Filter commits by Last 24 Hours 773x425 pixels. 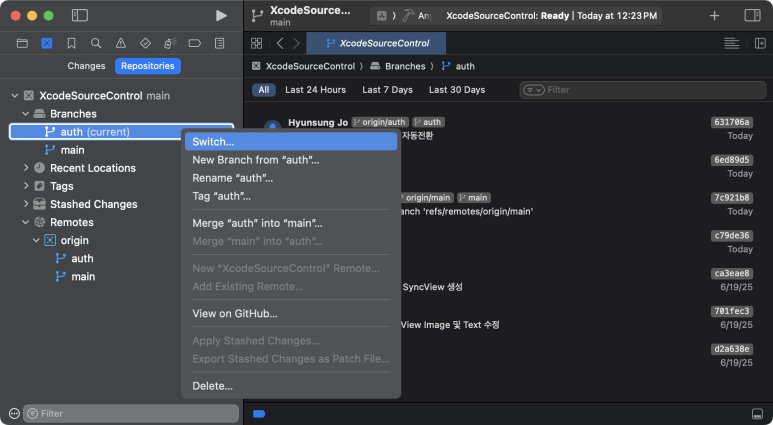[316, 90]
